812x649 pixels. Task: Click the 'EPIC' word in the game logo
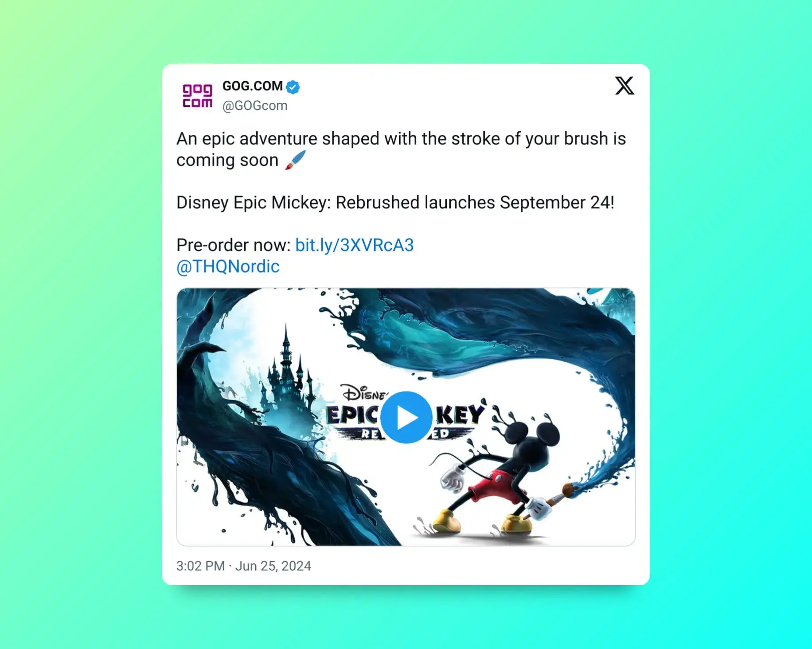pyautogui.click(x=353, y=416)
